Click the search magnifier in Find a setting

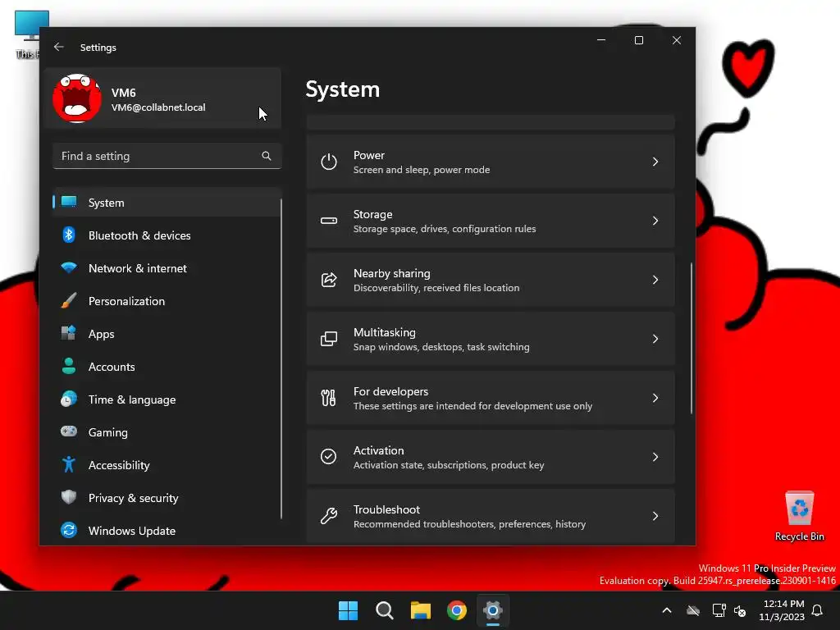pos(267,156)
